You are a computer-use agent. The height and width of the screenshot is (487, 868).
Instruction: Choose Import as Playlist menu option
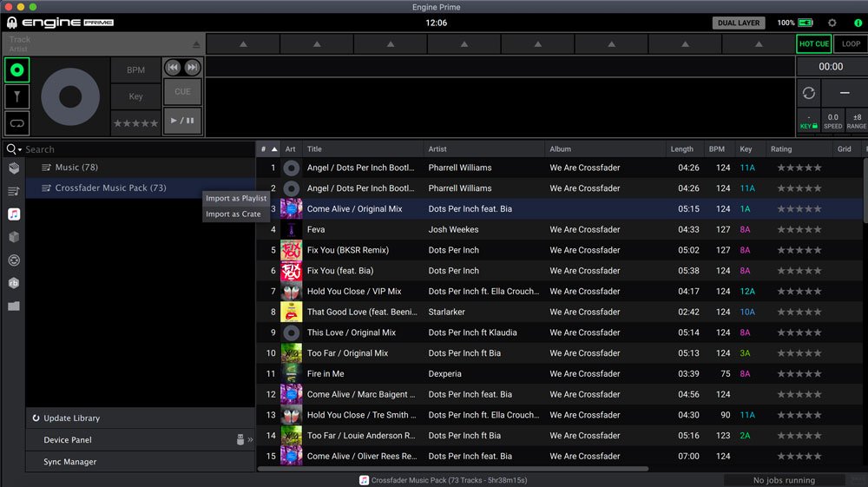point(236,199)
